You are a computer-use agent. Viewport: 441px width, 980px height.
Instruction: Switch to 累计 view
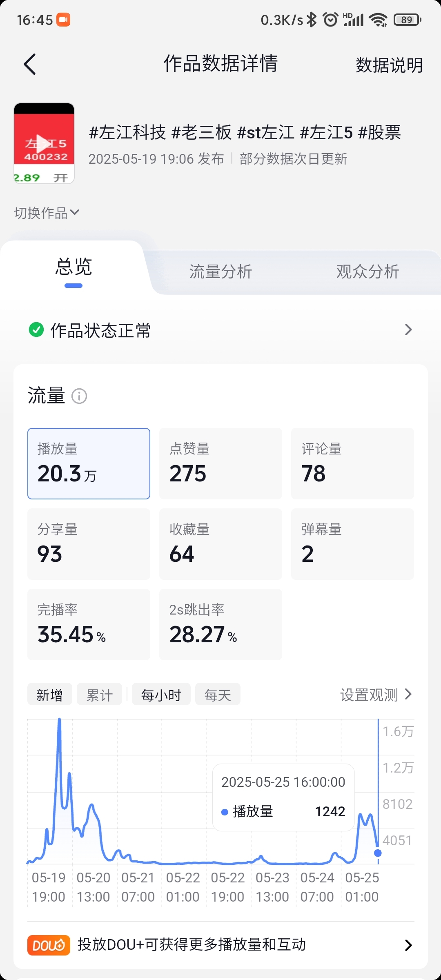100,694
